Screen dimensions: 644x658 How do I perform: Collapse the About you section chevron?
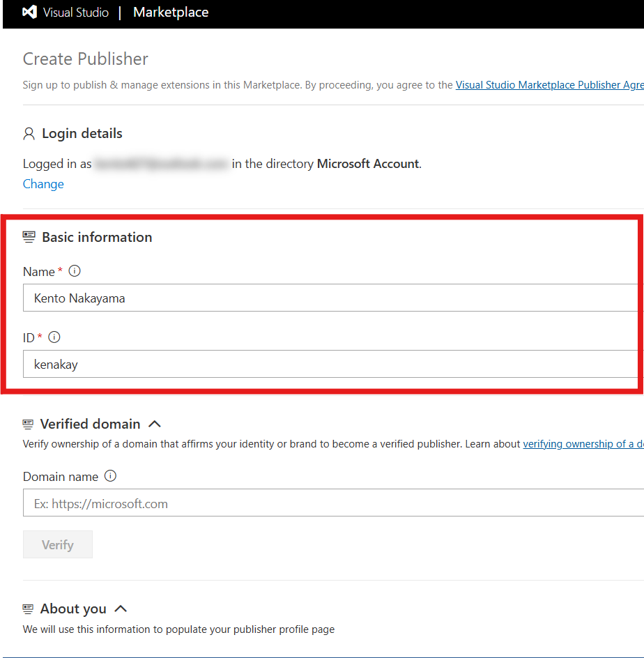click(x=121, y=609)
